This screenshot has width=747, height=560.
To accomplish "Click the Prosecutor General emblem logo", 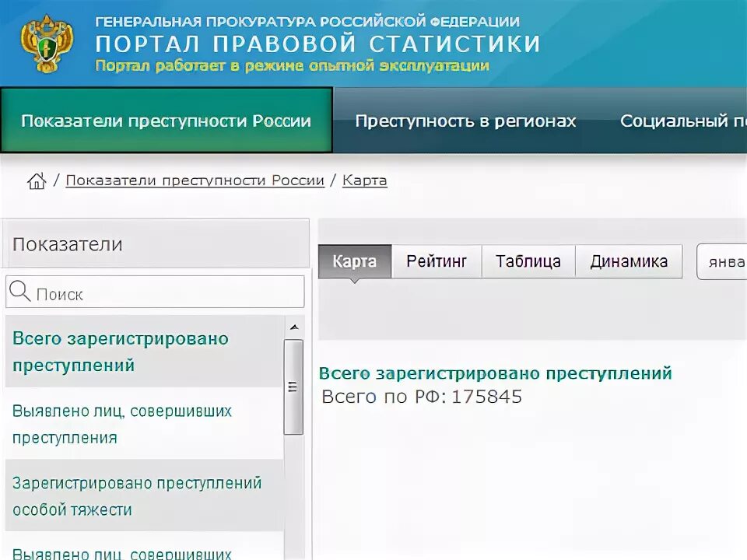I will pos(47,44).
